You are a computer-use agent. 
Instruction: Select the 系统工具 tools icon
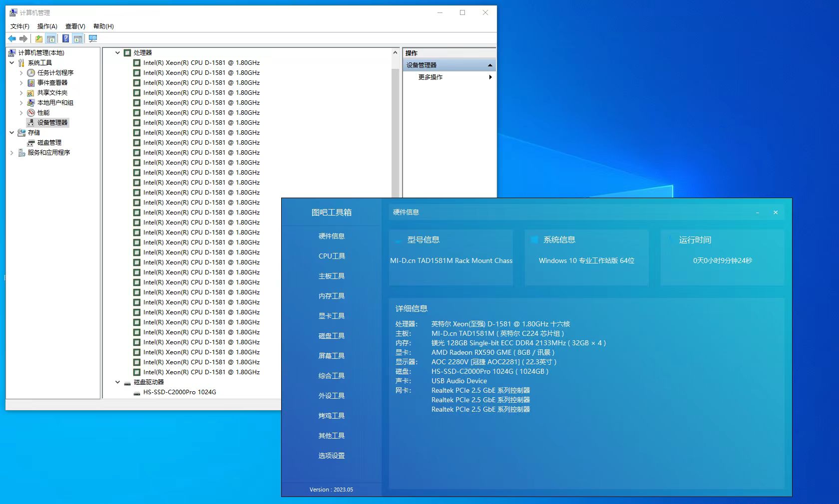tap(21, 62)
